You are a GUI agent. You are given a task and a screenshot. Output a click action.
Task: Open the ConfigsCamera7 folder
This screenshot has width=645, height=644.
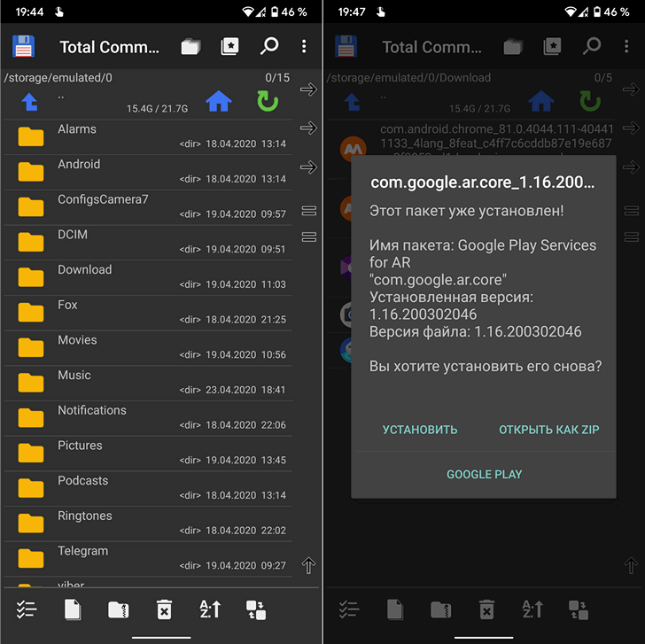point(148,207)
